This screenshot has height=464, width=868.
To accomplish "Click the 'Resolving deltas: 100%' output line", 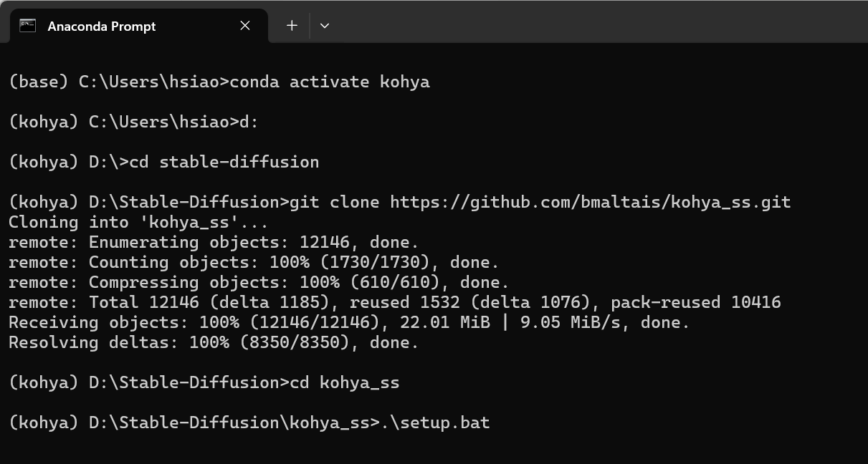I will (x=214, y=342).
